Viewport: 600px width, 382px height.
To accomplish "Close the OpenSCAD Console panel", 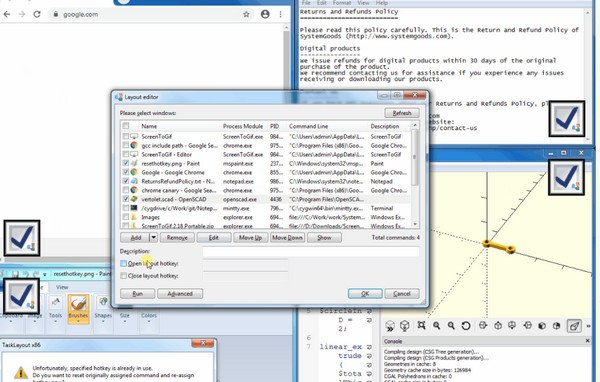I will 588,341.
